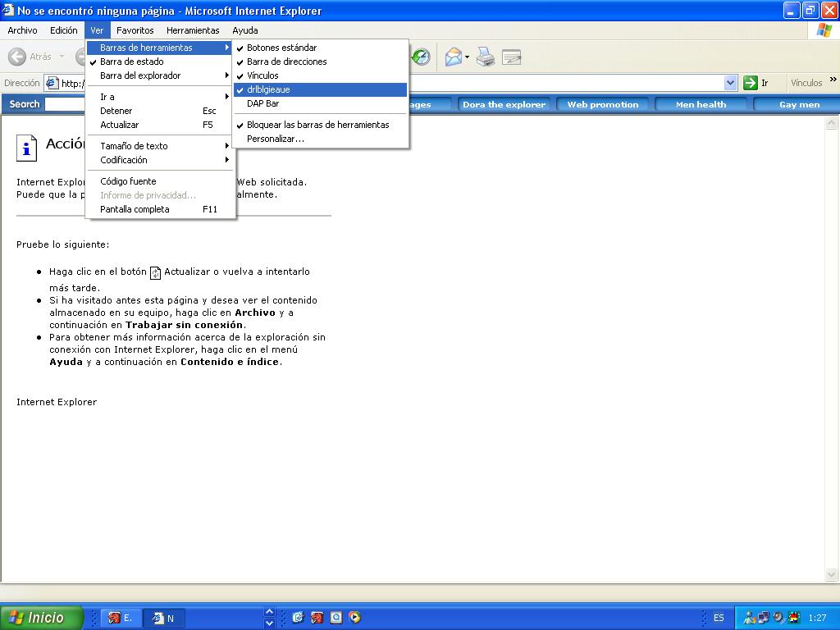
Task: Click the Print printer icon
Action: pos(486,57)
